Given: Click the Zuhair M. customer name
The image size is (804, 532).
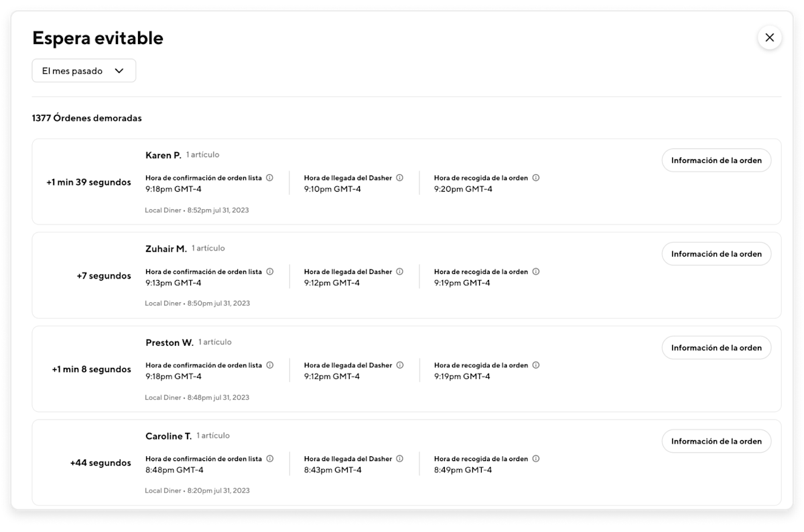Looking at the screenshot, I should 166,249.
